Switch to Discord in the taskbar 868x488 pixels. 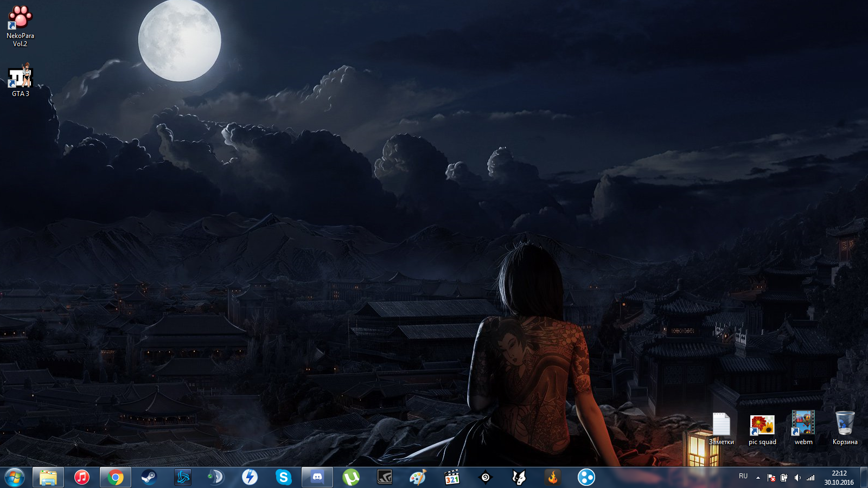[x=317, y=477]
